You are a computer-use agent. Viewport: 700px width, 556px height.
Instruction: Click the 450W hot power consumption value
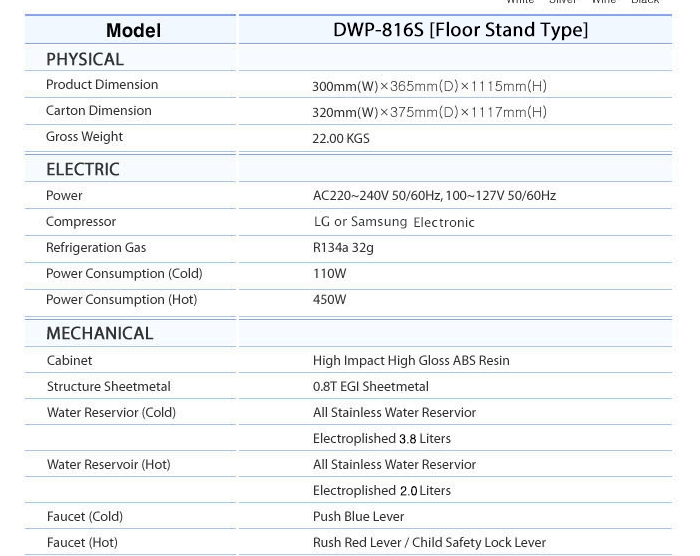tap(329, 300)
